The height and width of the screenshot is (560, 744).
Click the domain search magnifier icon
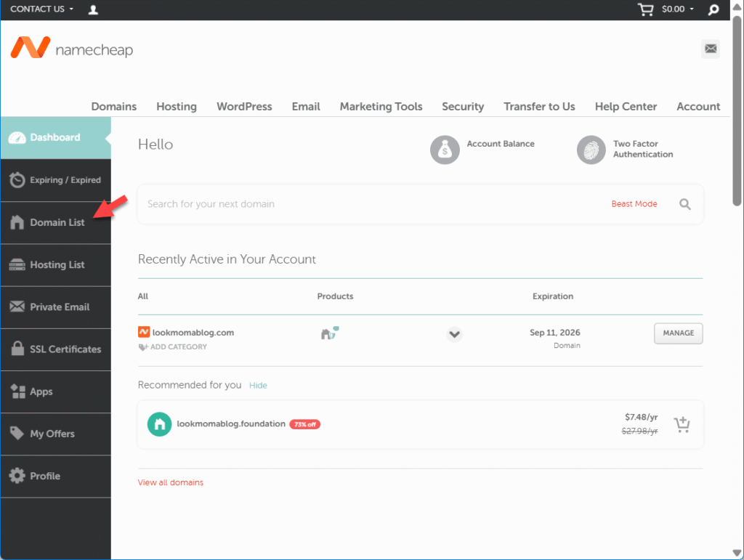click(x=684, y=204)
